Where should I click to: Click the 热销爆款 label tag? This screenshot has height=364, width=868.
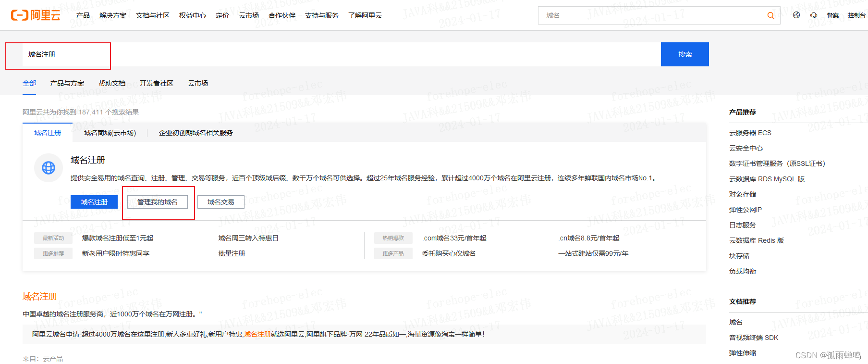pos(393,238)
